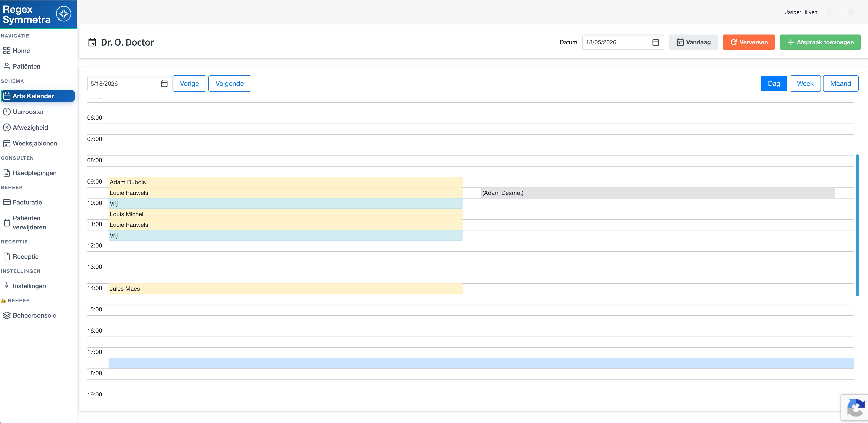The width and height of the screenshot is (868, 423).
Task: Open Raadplegingen menu item
Action: coord(34,173)
